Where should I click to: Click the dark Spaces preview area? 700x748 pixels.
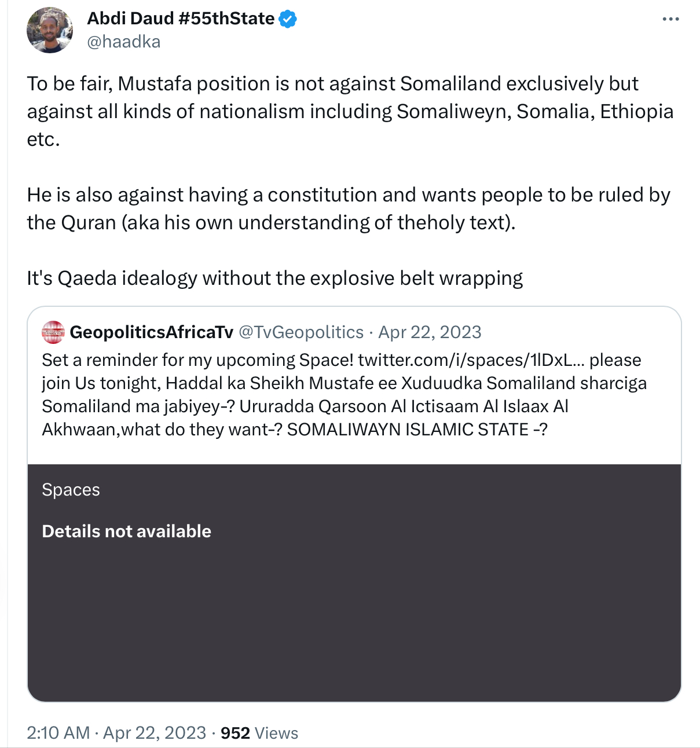[354, 583]
